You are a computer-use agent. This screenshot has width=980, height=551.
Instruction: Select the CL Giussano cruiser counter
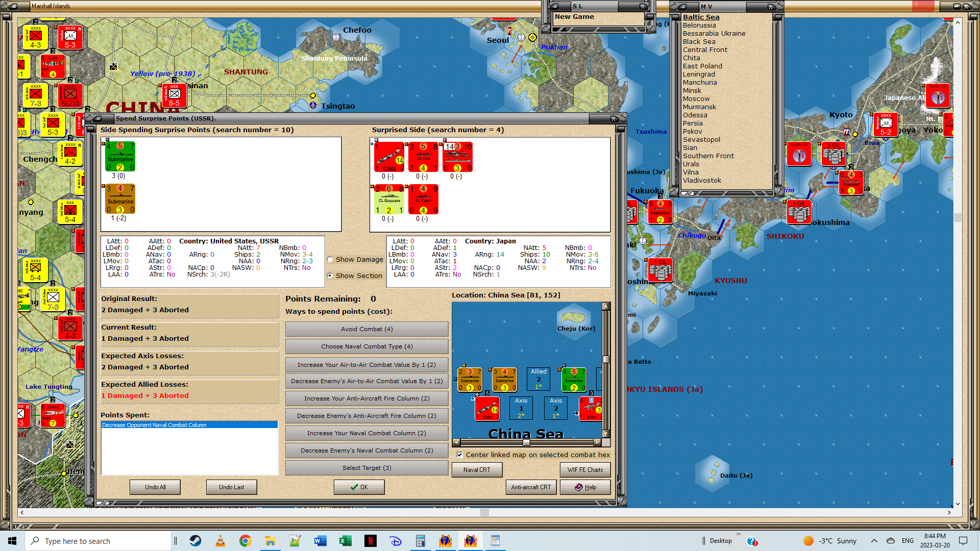click(389, 199)
